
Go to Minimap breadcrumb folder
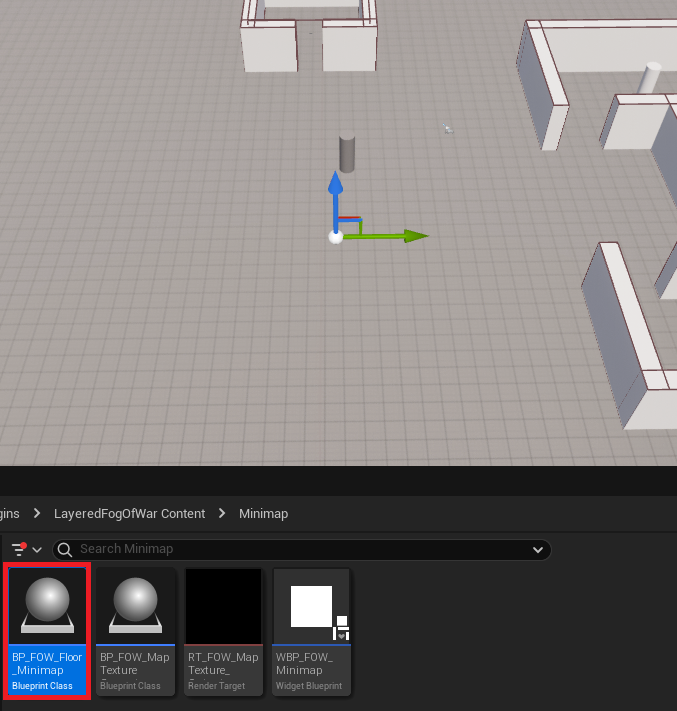[263, 513]
